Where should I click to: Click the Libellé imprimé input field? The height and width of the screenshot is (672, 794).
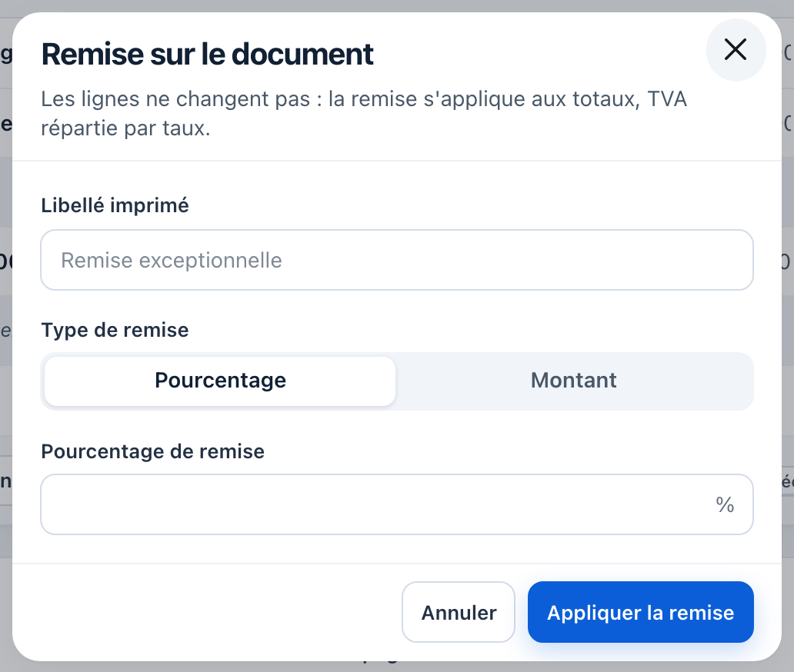[x=396, y=260]
